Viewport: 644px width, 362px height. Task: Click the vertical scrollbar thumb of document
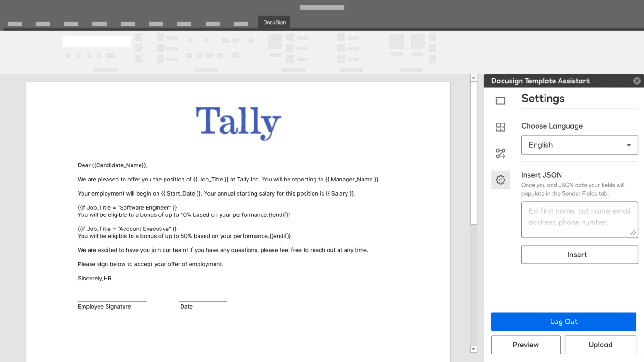tap(473, 152)
